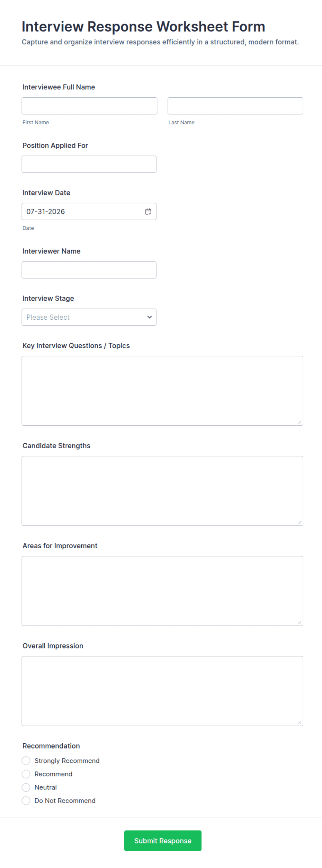Grab the Key Interview Questions resize handle
The height and width of the screenshot is (868, 322).
coord(299,422)
